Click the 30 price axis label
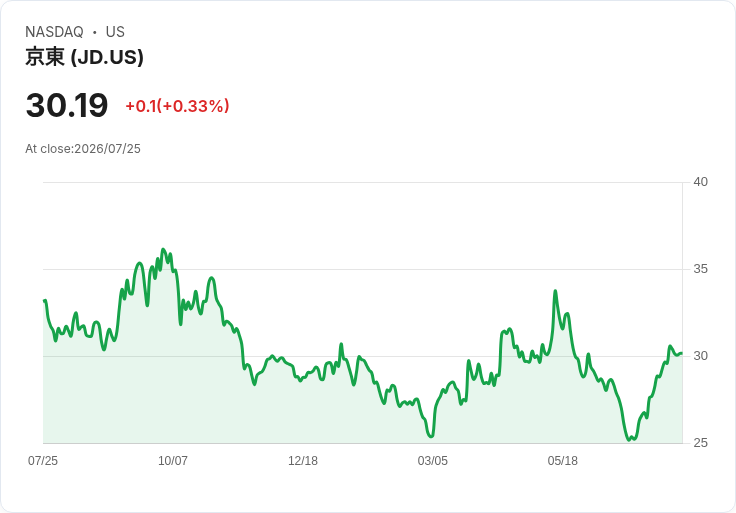 (700, 356)
